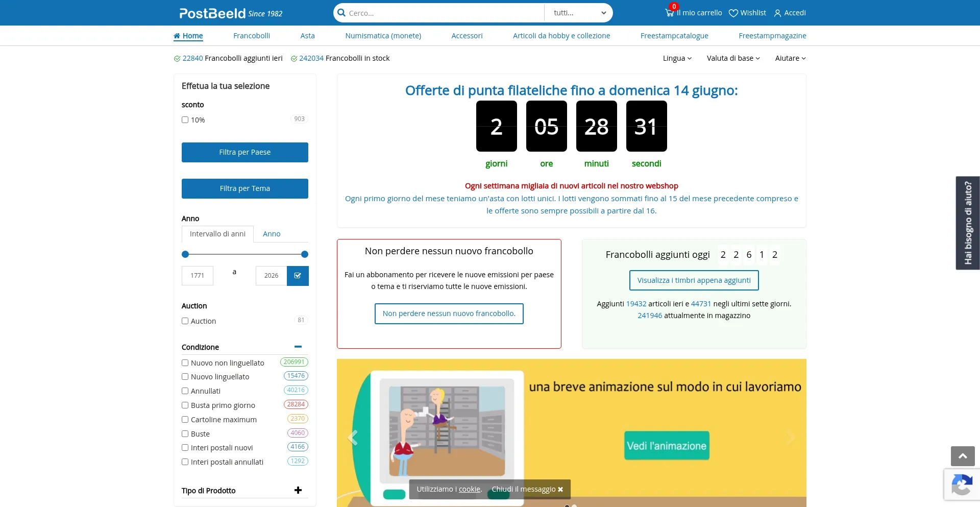The width and height of the screenshot is (980, 507).
Task: Open Freestampmagazine link
Action: 772,36
